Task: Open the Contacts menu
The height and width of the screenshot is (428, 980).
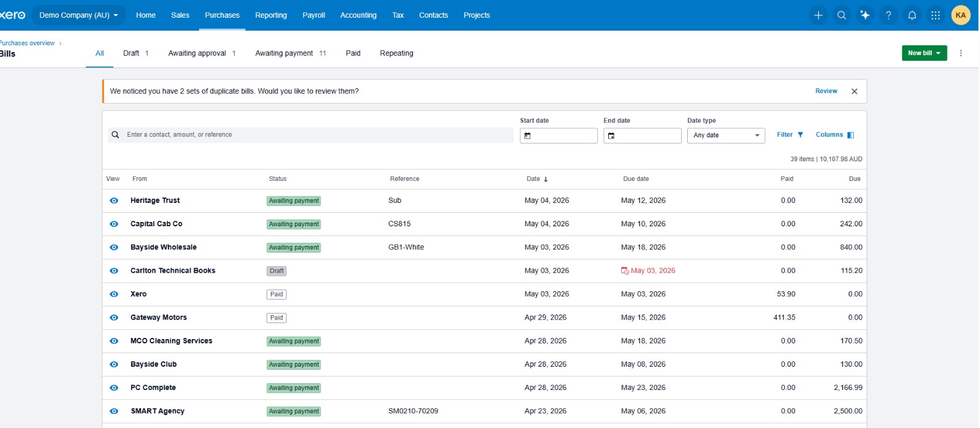Action: (434, 15)
